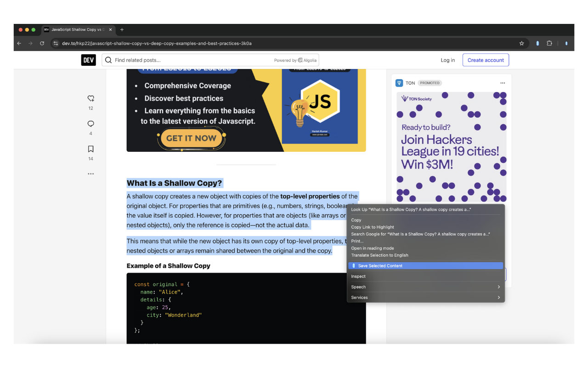Viewport: 588px width, 368px height.
Task: Click the DEV Home logo
Action: click(88, 60)
